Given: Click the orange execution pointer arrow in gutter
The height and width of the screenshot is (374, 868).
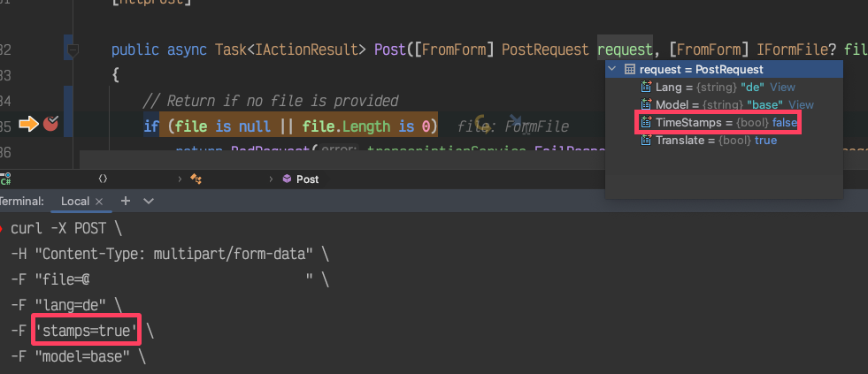Looking at the screenshot, I should pyautogui.click(x=29, y=125).
